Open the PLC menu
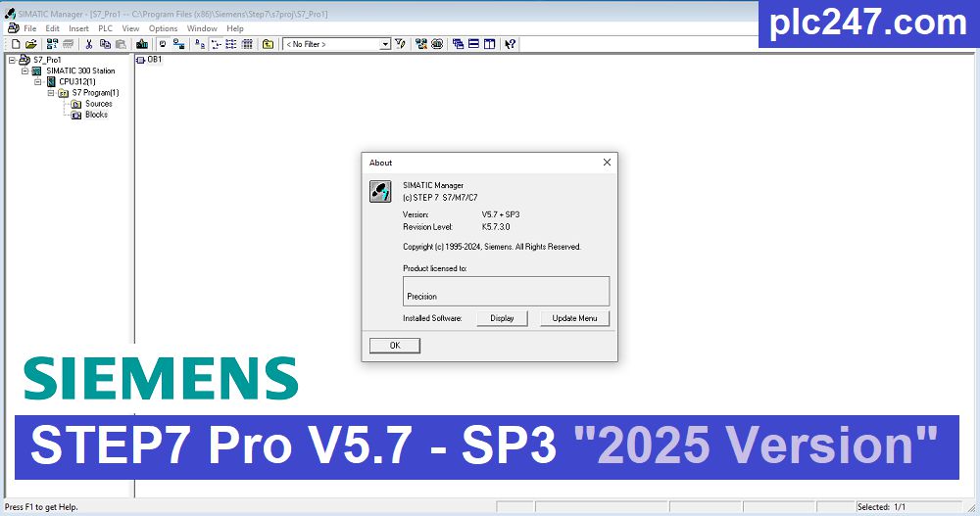 click(105, 28)
